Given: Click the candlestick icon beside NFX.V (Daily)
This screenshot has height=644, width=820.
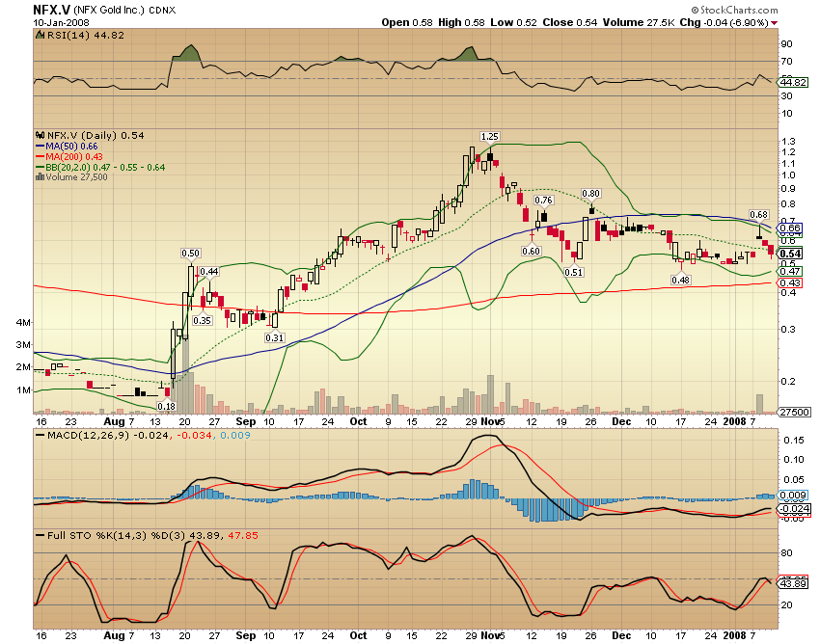Looking at the screenshot, I should click(x=40, y=134).
